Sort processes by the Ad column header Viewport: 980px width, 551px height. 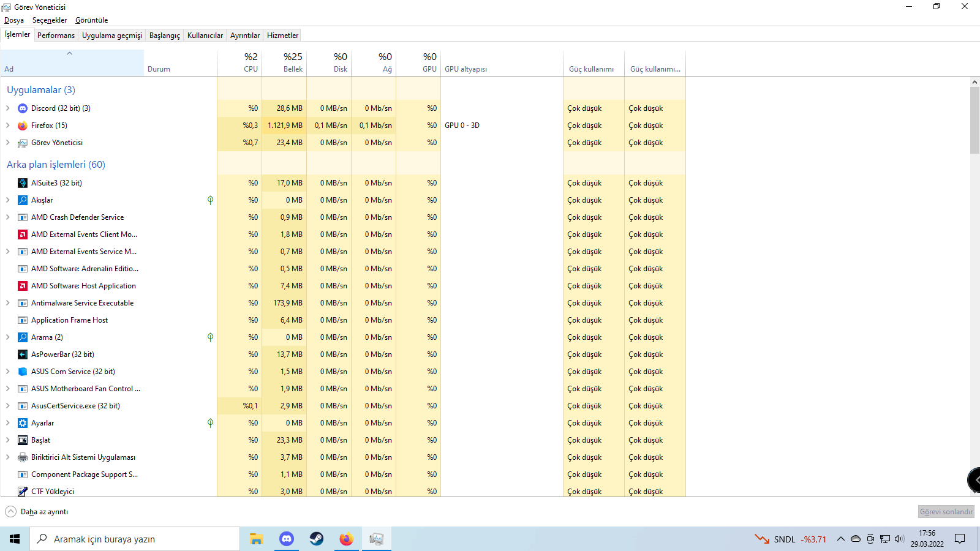coord(72,62)
